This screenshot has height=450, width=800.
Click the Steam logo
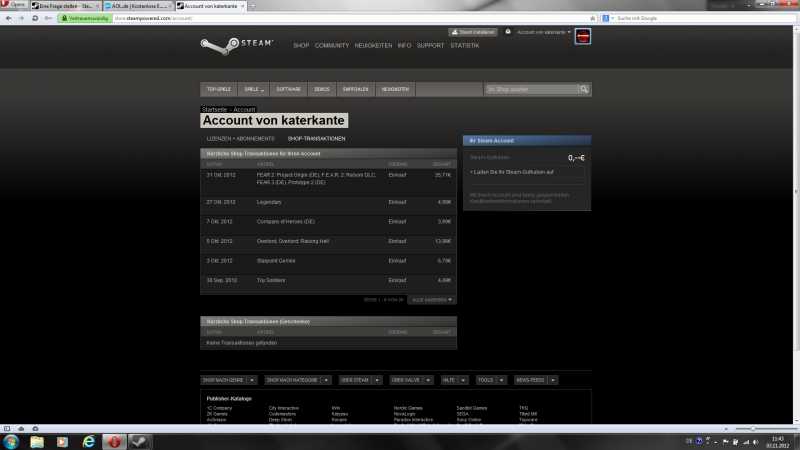[237, 45]
